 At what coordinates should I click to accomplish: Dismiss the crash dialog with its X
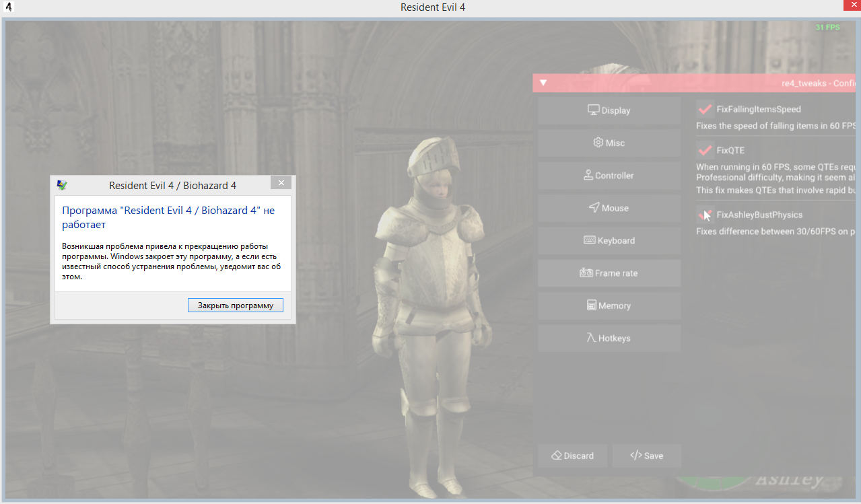pos(281,182)
